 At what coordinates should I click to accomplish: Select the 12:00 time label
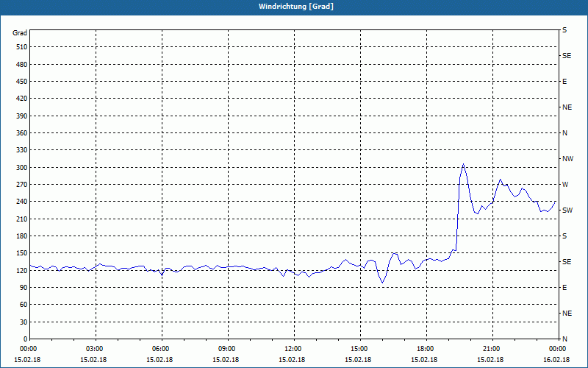[x=294, y=348]
